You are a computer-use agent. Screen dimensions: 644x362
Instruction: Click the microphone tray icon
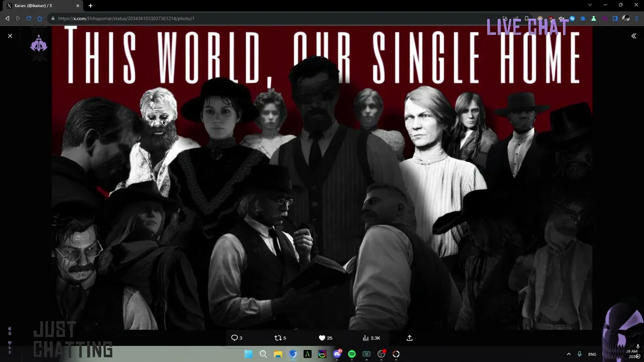tap(580, 354)
